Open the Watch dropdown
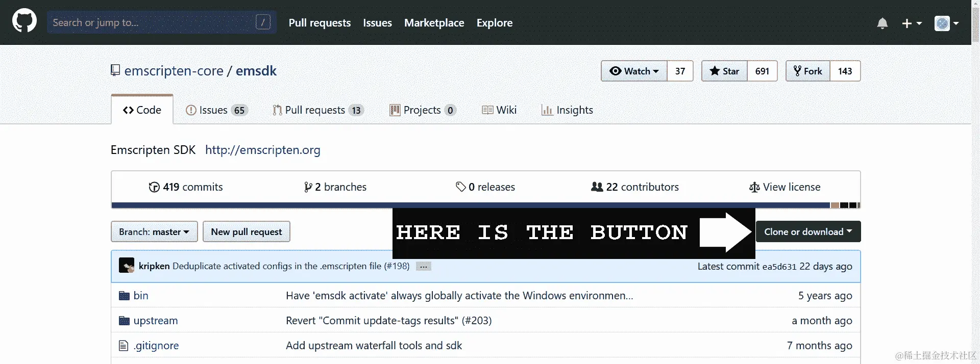The image size is (980, 364). pos(634,71)
